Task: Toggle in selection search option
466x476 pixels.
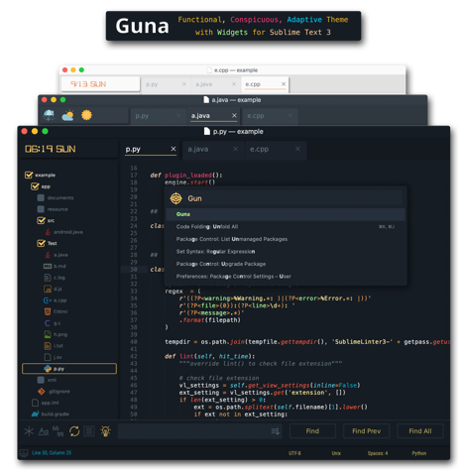Action: pos(89,431)
